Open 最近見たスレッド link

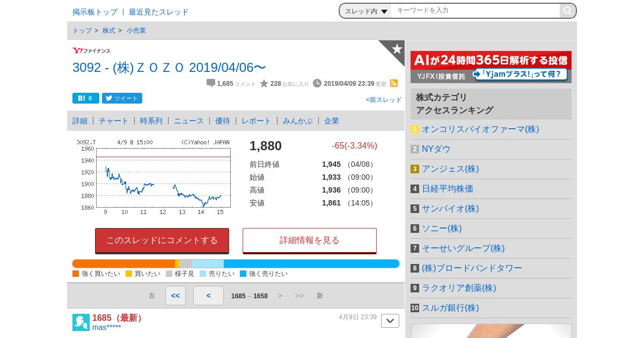(159, 12)
